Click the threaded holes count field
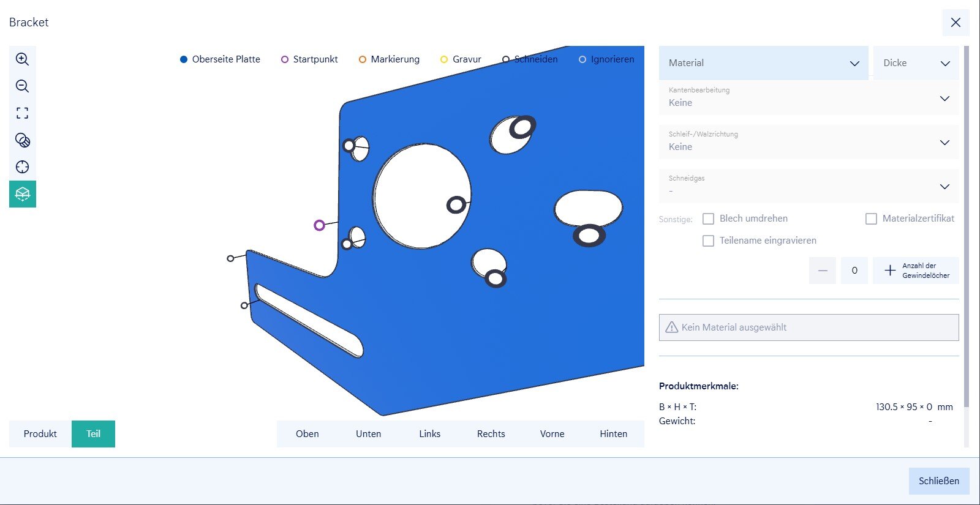The width and height of the screenshot is (980, 505). (854, 271)
